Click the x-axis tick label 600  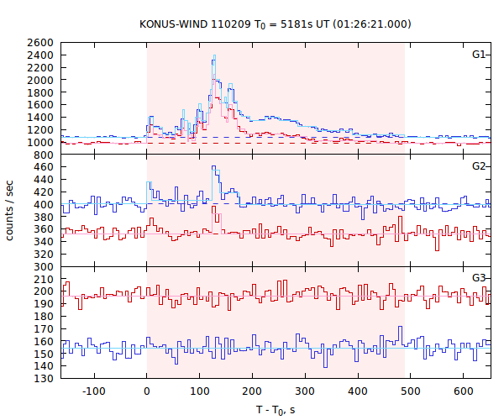pos(463,391)
